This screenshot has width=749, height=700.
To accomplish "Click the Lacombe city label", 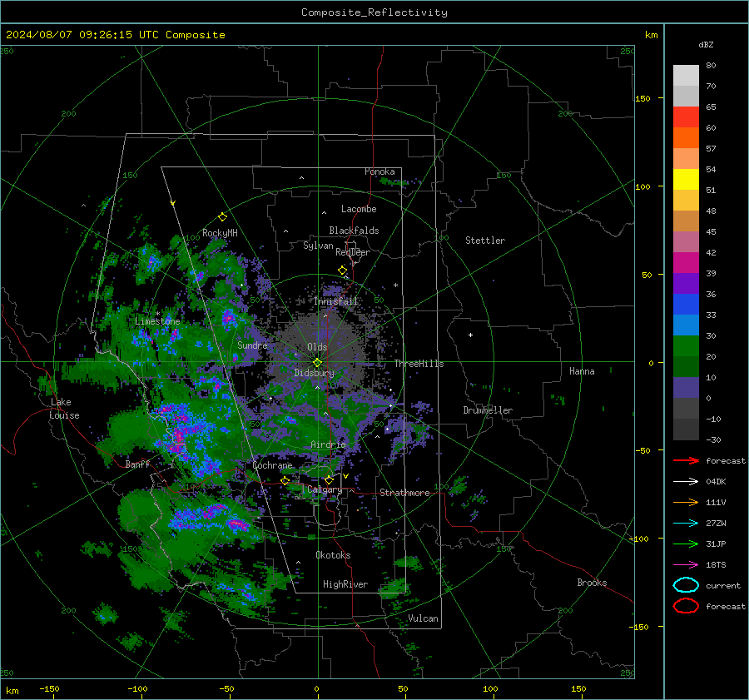I will coord(359,209).
